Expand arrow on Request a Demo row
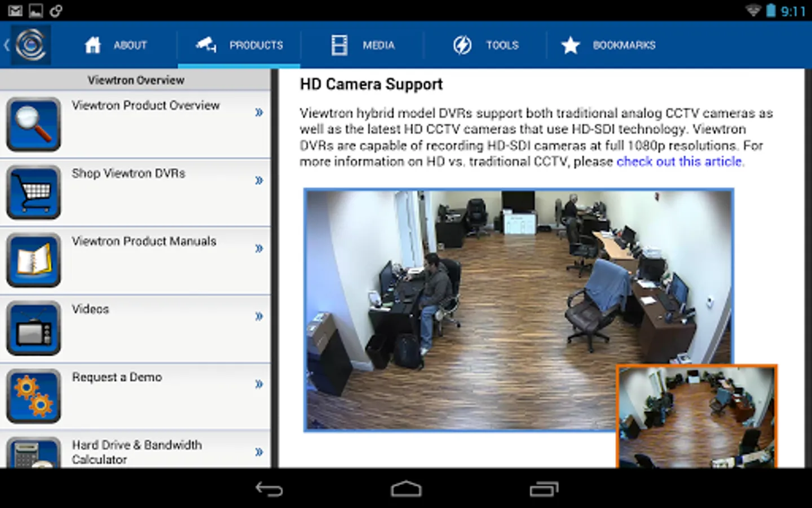The width and height of the screenshot is (812, 508). click(x=259, y=384)
